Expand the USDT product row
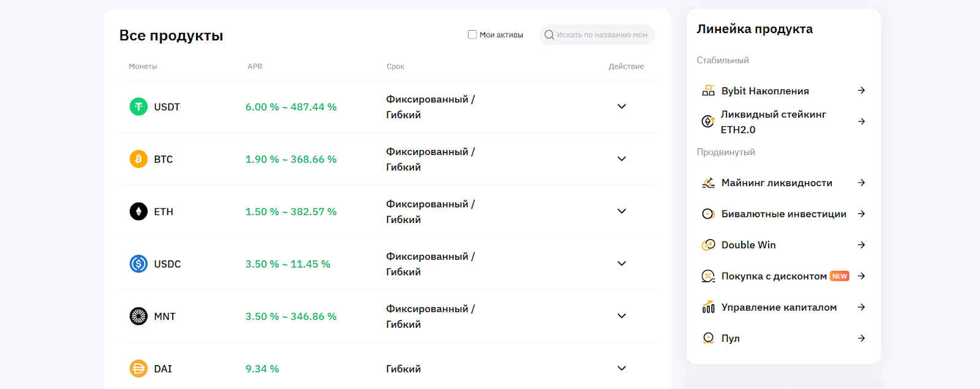 [622, 107]
